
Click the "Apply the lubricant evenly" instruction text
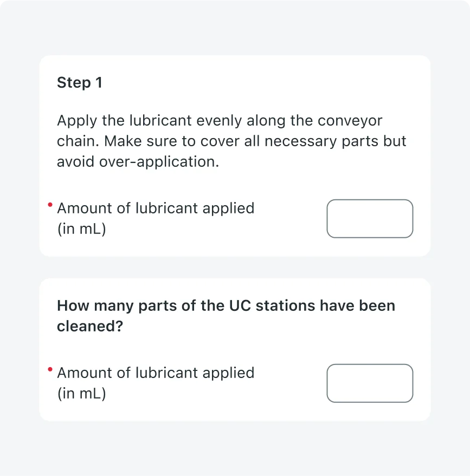231,141
